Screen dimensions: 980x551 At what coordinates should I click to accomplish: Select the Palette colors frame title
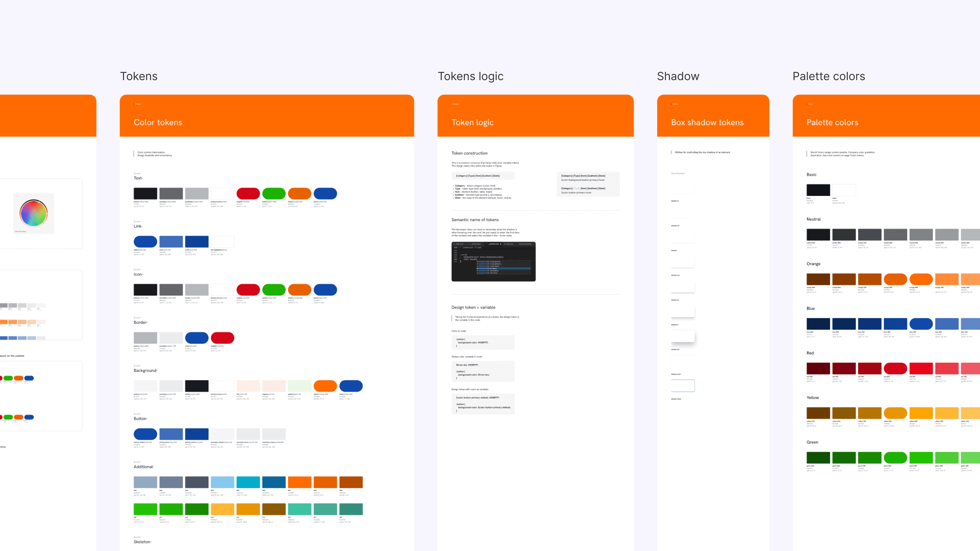828,76
